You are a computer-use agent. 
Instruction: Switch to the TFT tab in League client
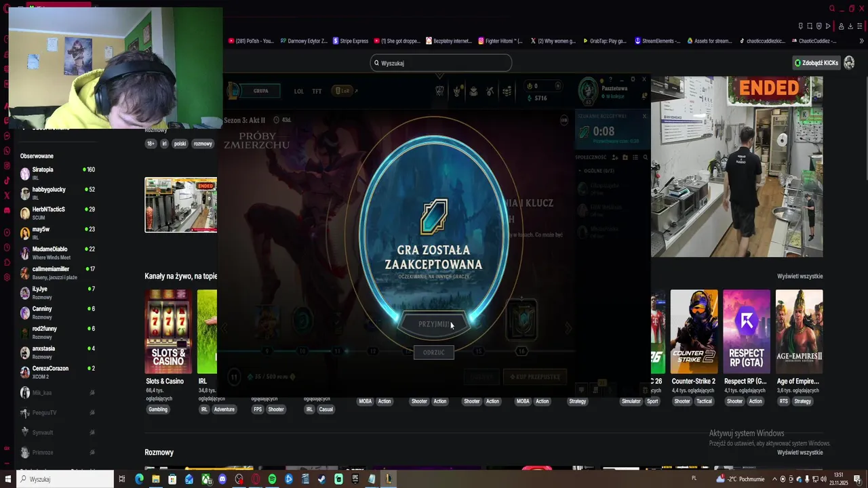[x=317, y=91]
